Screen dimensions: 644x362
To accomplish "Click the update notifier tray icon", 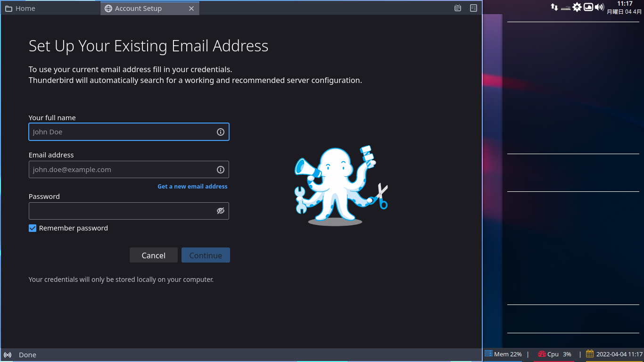I will (x=577, y=7).
